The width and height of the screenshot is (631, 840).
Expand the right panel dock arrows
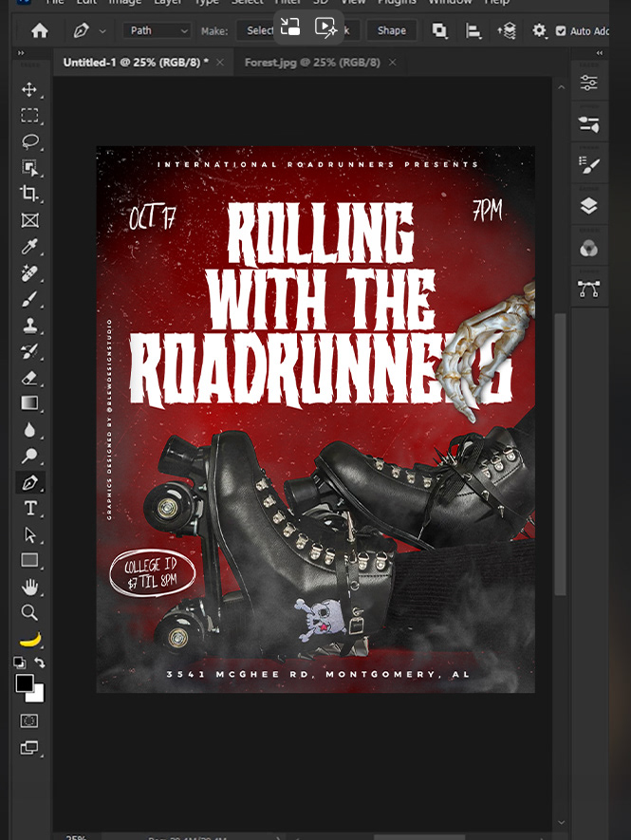click(600, 53)
